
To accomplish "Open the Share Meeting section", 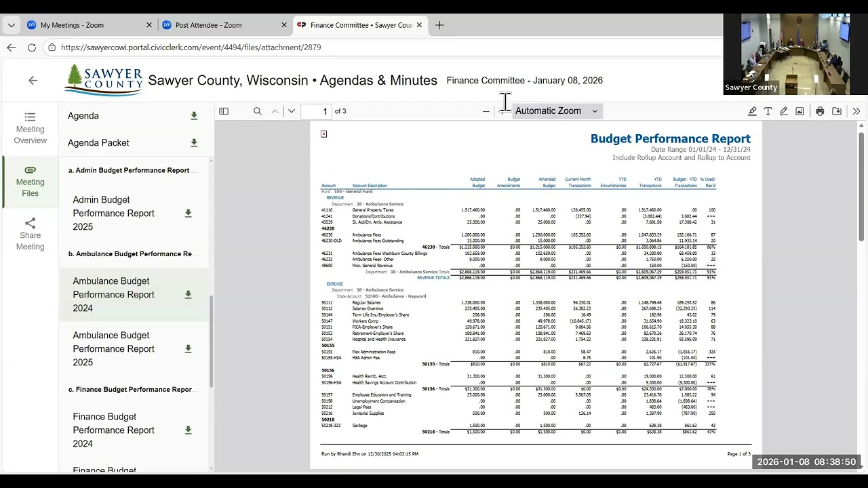I will click(30, 235).
